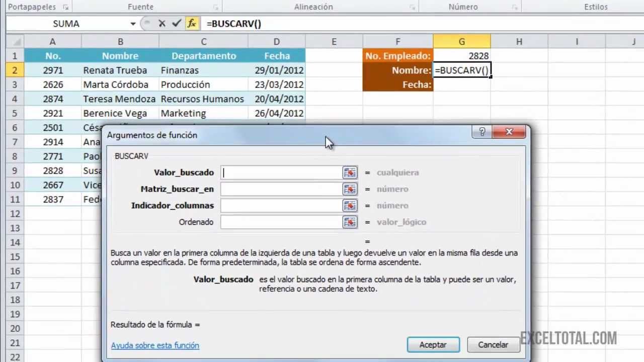
Task: Focus the Valor_buscado input field
Action: 281,172
